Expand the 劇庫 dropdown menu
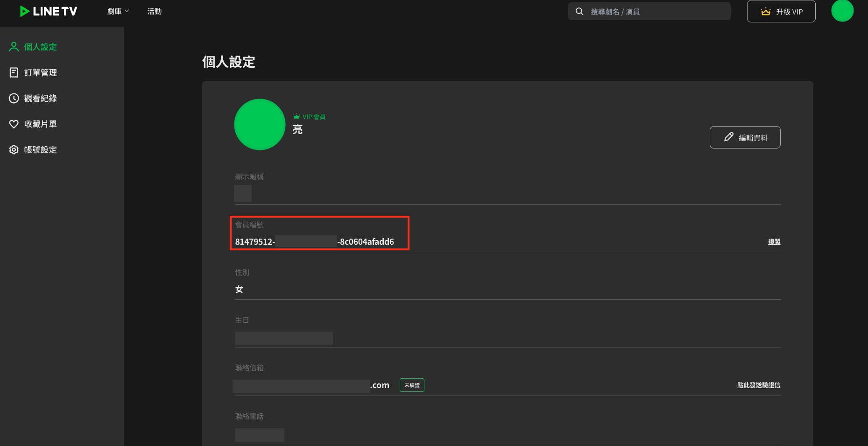868x446 pixels. [x=118, y=11]
